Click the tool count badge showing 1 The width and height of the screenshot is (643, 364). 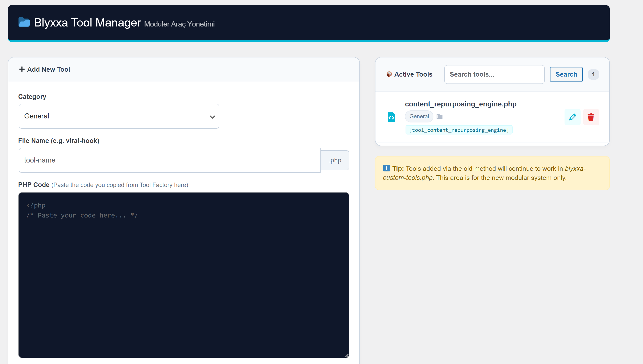pyautogui.click(x=594, y=74)
